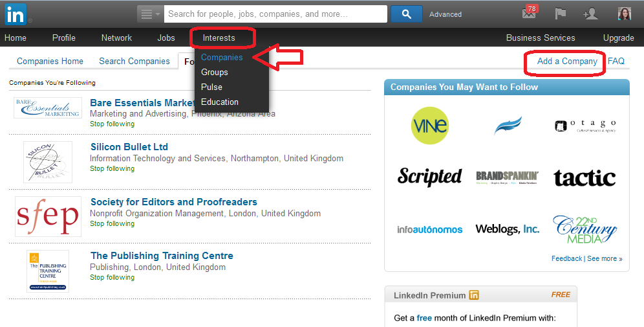The width and height of the screenshot is (644, 327).
Task: Choose Pulse in the Interests dropdown
Action: (211, 87)
